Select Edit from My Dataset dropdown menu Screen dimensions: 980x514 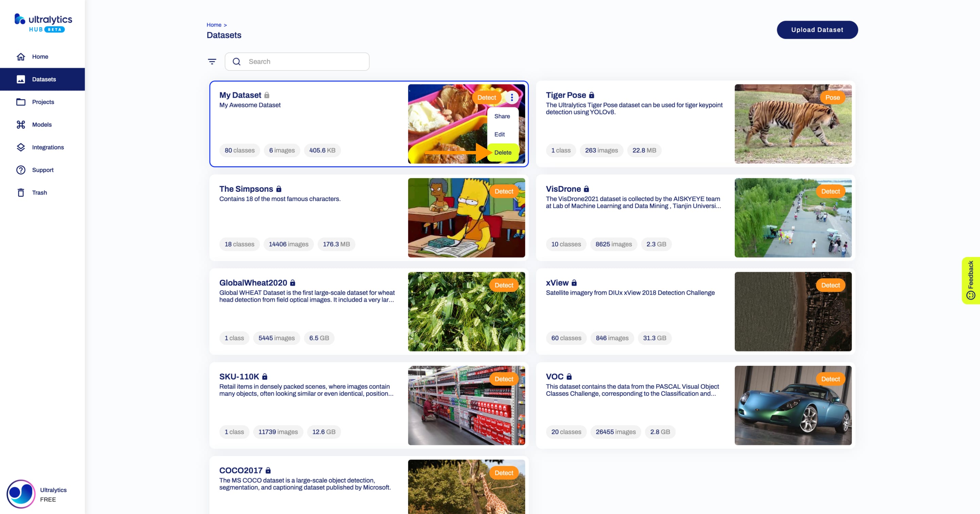[x=499, y=134]
